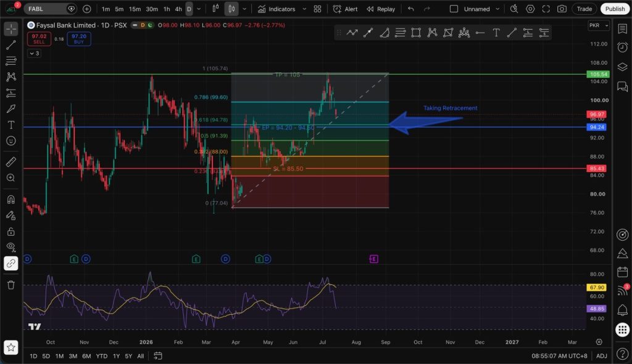
Task: Toggle lock all drawings
Action: 11,232
